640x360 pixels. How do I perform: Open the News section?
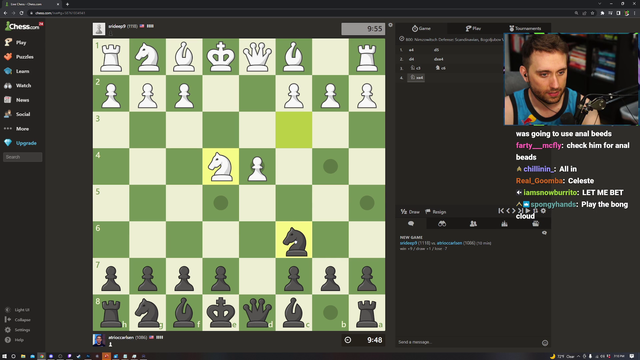click(x=17, y=100)
